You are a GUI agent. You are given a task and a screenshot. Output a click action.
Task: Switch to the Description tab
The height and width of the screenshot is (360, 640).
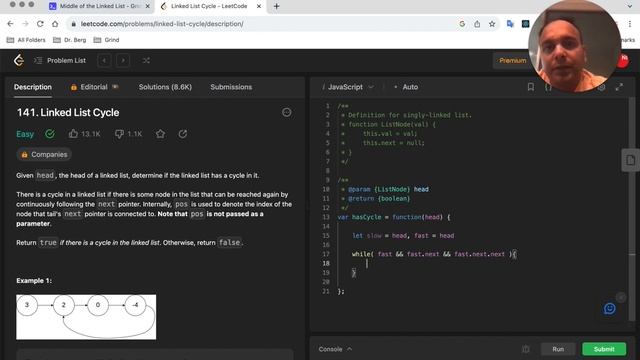point(33,87)
